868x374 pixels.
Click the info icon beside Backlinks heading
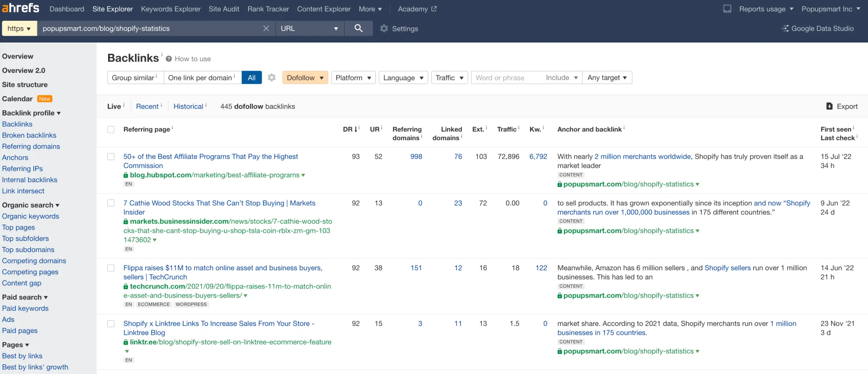[x=162, y=54]
